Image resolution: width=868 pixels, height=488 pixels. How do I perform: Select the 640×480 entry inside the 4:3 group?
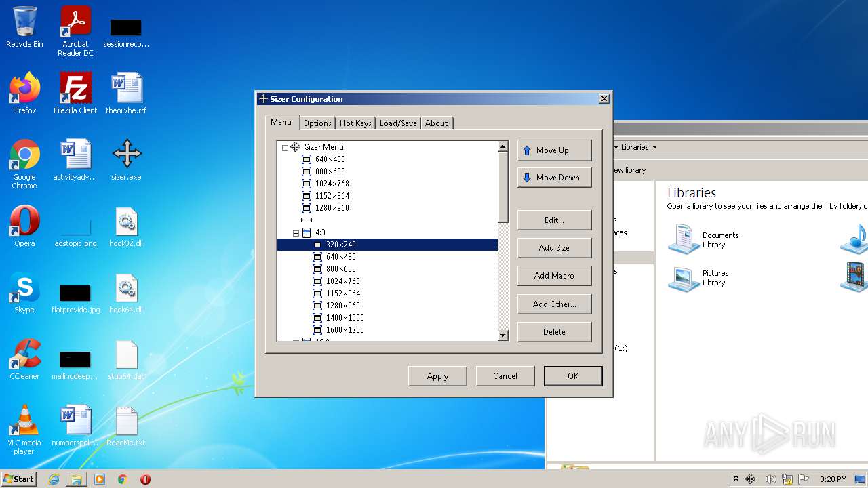340,257
